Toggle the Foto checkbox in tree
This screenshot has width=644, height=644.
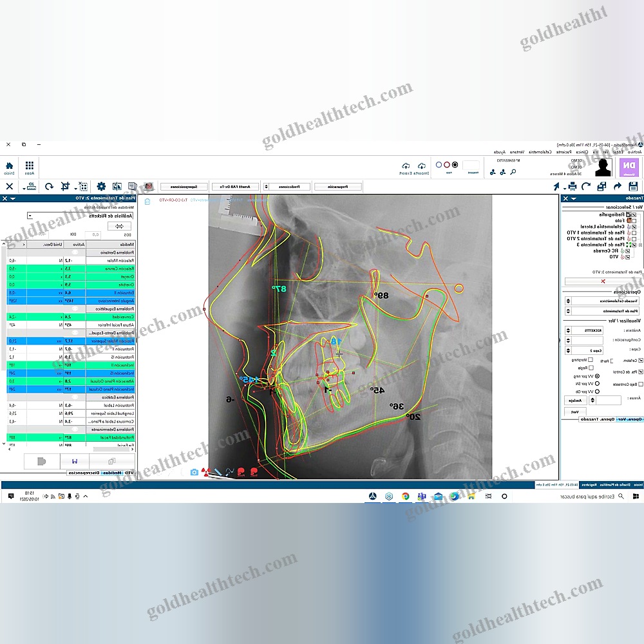tap(634, 220)
